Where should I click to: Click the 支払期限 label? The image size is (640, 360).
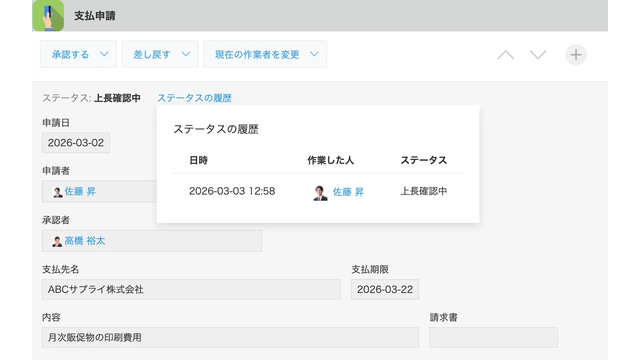tap(370, 270)
